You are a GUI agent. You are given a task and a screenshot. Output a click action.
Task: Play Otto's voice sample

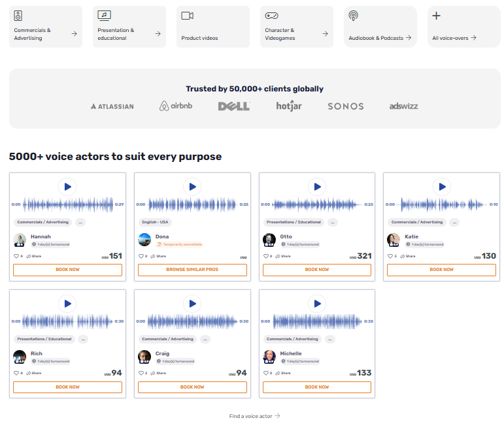point(317,187)
